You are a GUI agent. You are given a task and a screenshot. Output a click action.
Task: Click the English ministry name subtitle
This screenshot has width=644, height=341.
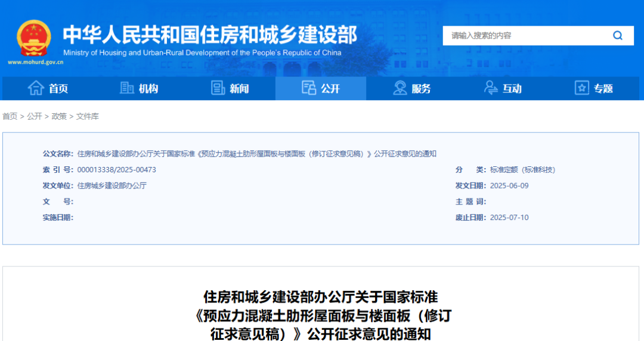202,52
